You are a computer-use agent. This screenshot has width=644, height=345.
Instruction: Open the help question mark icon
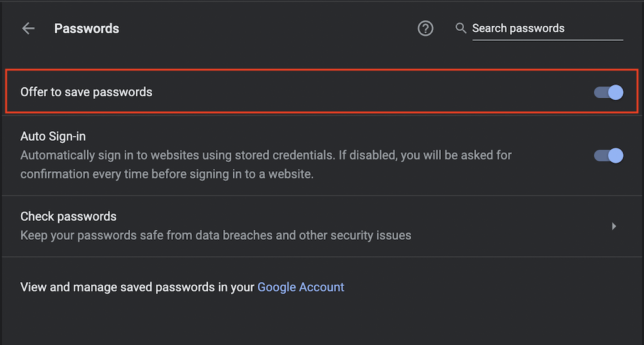point(426,28)
